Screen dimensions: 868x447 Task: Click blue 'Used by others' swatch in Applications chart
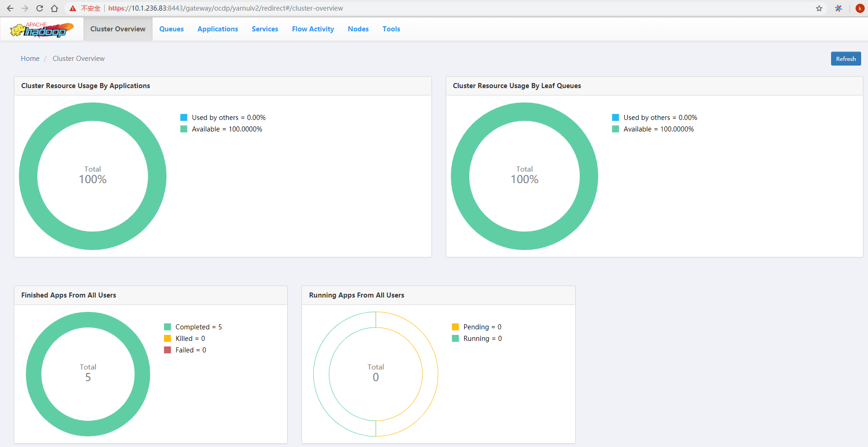pyautogui.click(x=183, y=118)
